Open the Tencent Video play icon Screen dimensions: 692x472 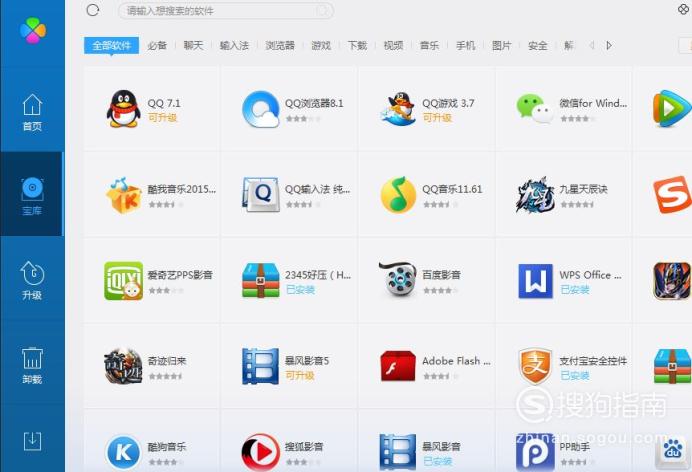coord(672,108)
